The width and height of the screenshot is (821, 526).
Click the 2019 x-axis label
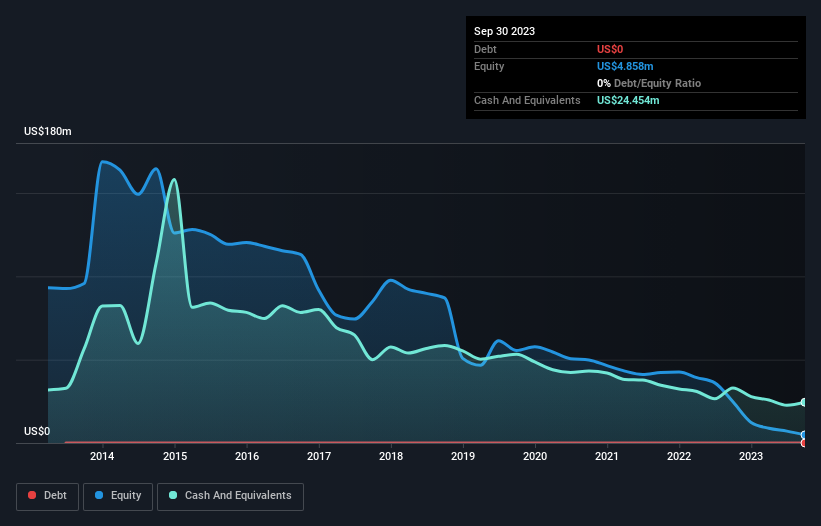(463, 456)
